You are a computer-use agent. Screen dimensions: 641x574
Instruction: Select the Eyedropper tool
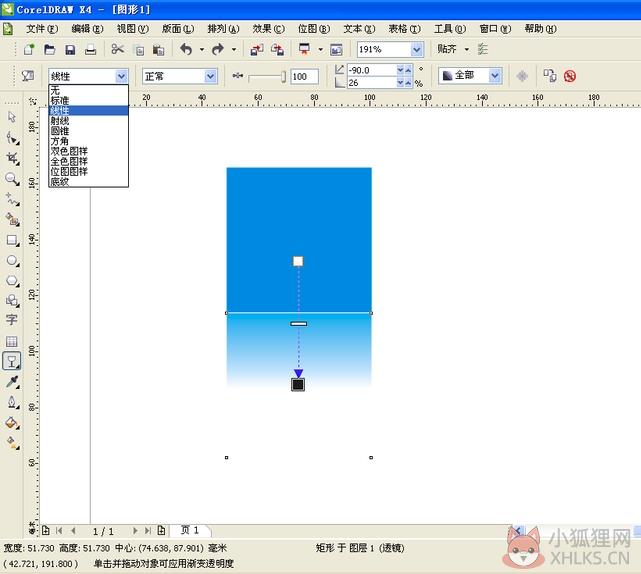(12, 382)
